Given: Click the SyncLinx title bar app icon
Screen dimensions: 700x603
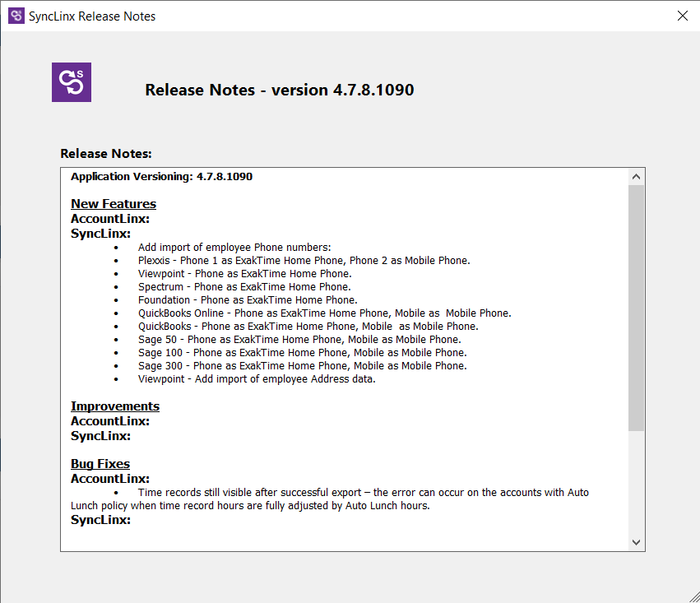Looking at the screenshot, I should click(x=16, y=16).
